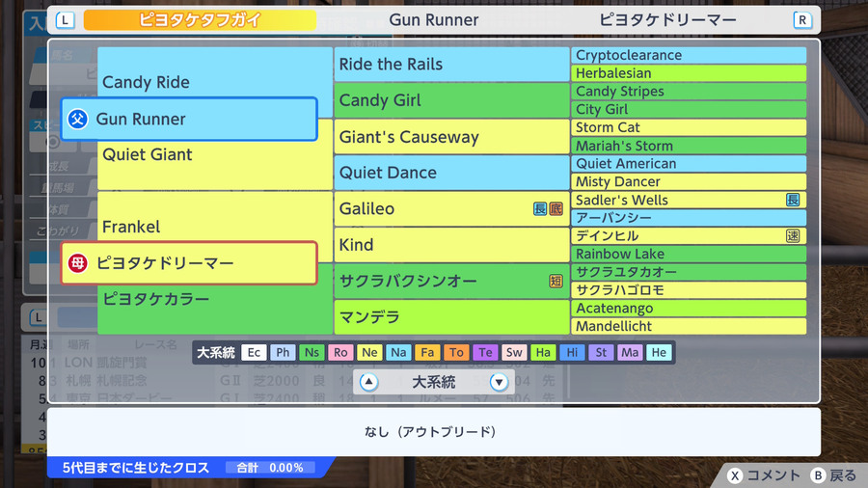Select Mariah's Storm in fourth generation

[x=689, y=146]
